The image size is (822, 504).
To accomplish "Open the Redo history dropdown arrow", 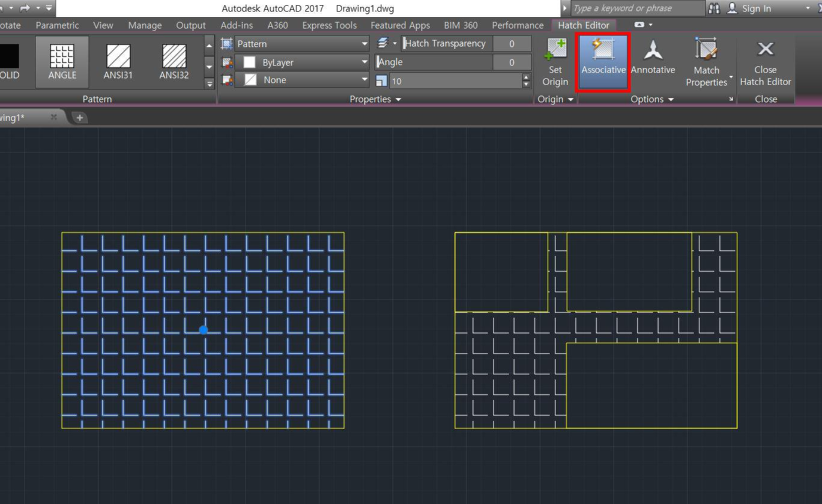I will pos(37,8).
